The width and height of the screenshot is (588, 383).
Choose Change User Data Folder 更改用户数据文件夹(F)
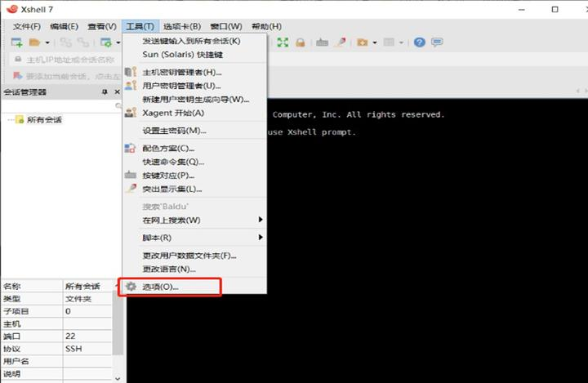(x=194, y=256)
